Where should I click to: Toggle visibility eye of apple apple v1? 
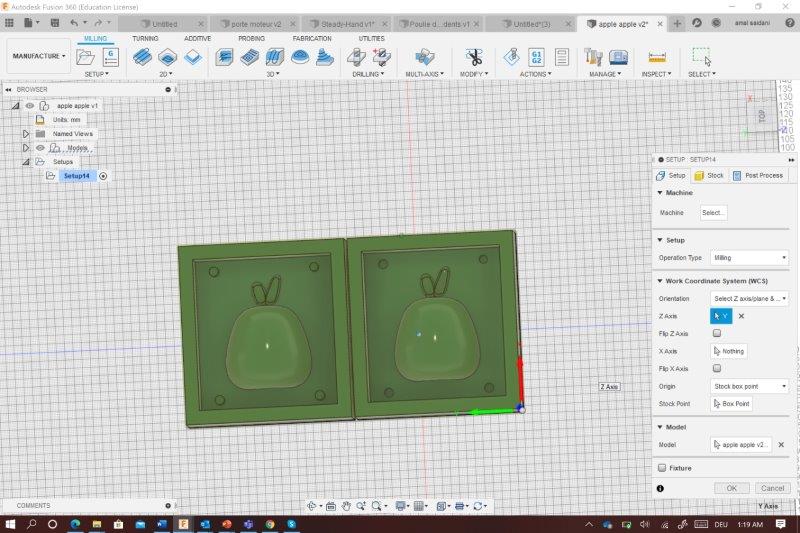tap(30, 106)
